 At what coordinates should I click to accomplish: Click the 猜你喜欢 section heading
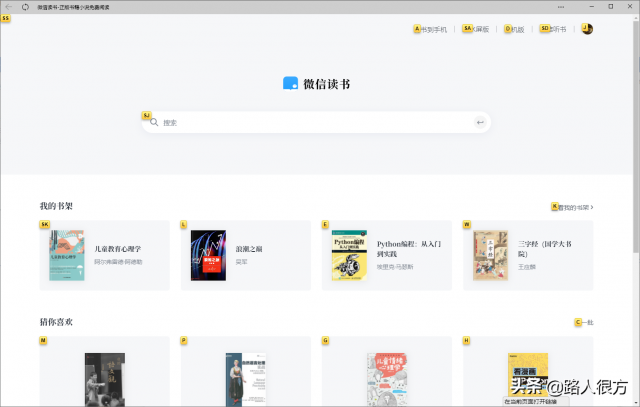(56, 322)
